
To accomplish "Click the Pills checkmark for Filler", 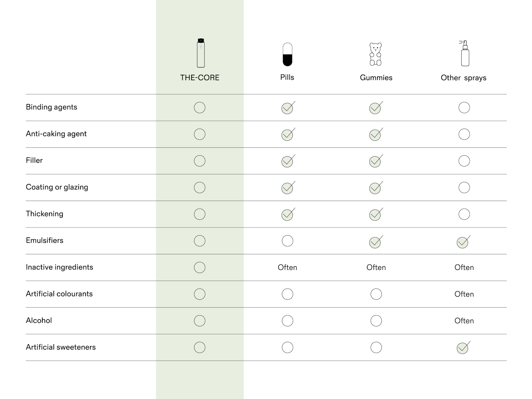I will [x=287, y=162].
